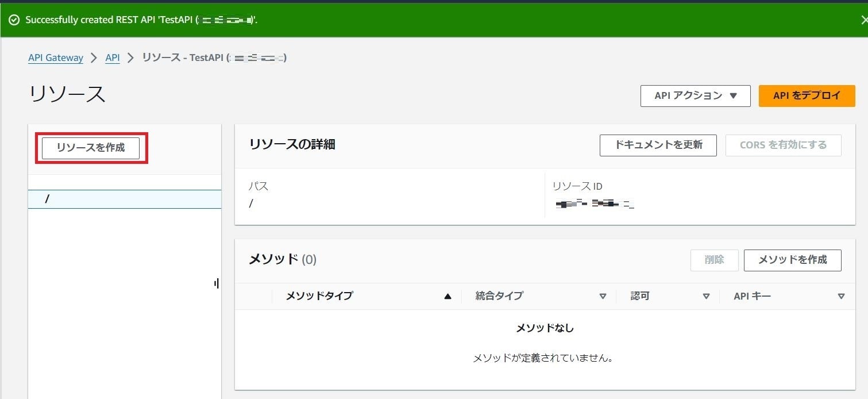Click the リソース ID label
868x399 pixels.
(x=577, y=186)
